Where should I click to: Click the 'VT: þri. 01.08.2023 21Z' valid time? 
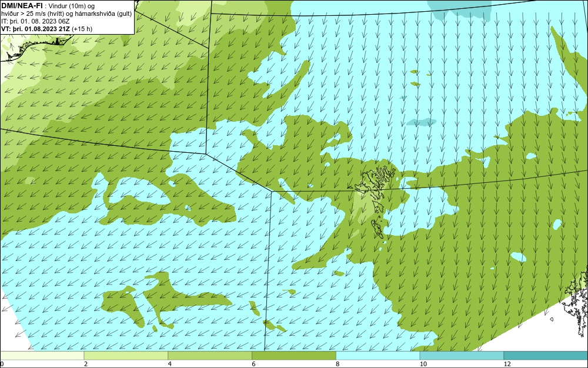36,28
